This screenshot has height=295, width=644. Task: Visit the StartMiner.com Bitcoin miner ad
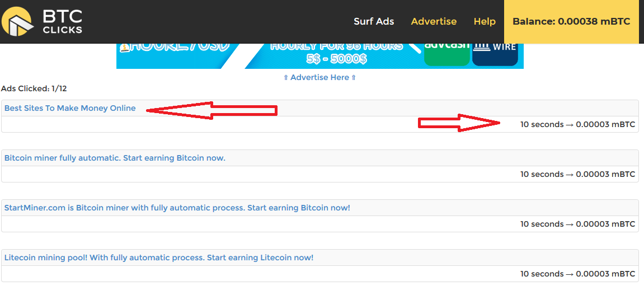pyautogui.click(x=177, y=208)
